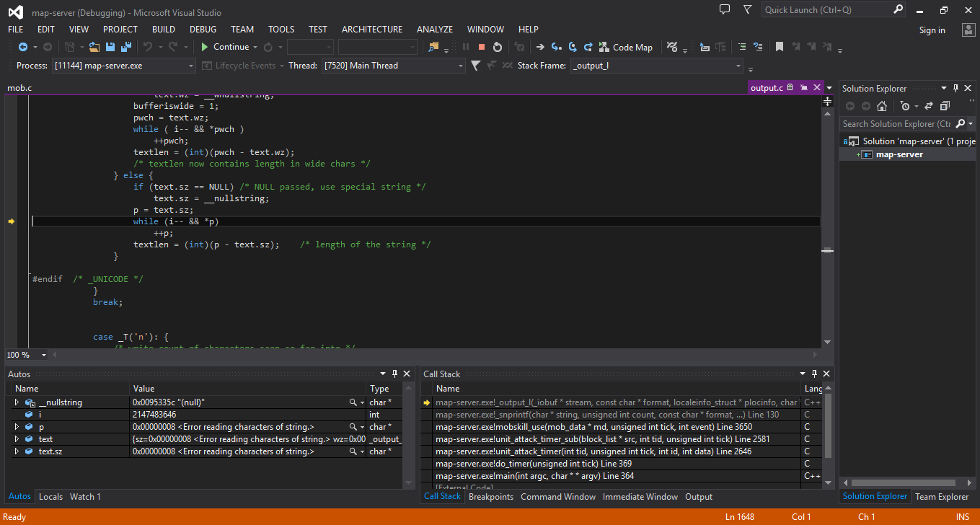Collapse All items in Solution Explorer
980x525 pixels.
point(945,106)
